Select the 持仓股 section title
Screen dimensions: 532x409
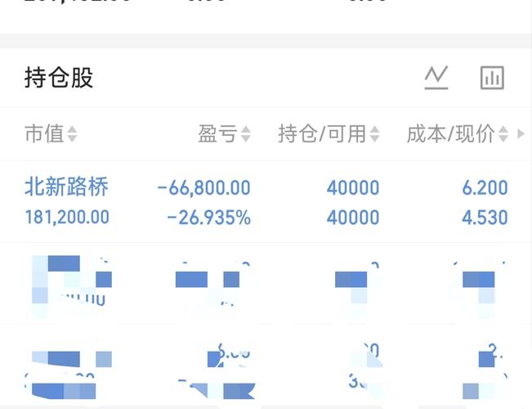tap(59, 78)
